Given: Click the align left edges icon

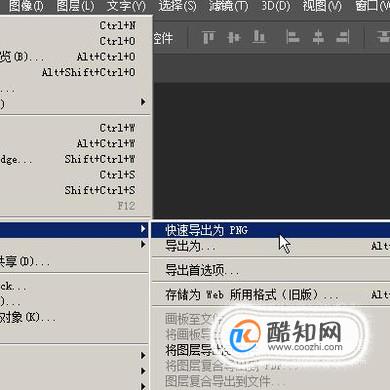Looking at the screenshot, I should pos(293,37).
